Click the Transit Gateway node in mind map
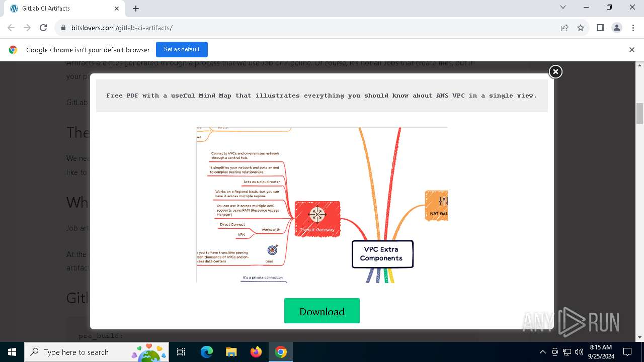 click(317, 219)
